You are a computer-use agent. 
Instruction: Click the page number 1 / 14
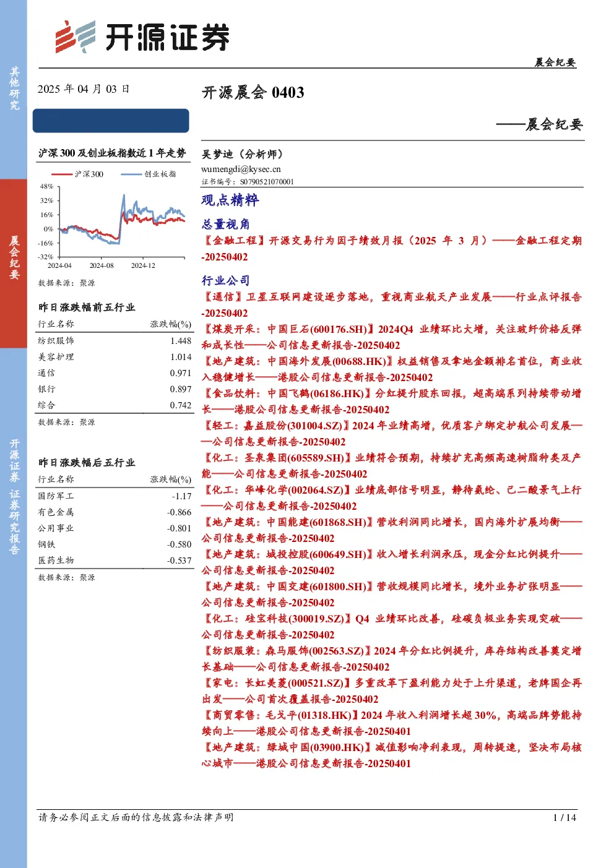click(564, 817)
